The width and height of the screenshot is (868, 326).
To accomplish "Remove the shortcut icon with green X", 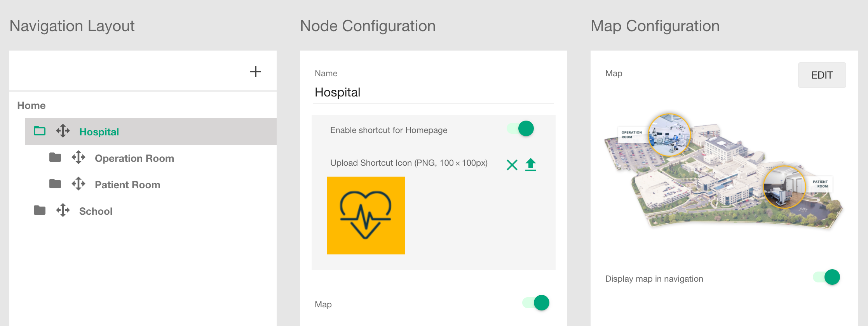I will [512, 165].
